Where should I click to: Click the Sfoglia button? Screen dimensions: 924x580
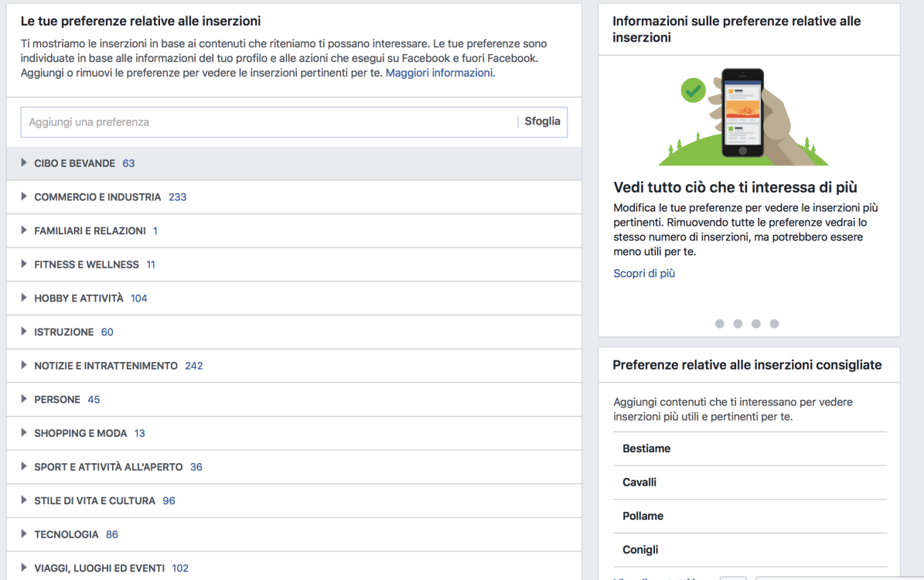pyautogui.click(x=542, y=121)
